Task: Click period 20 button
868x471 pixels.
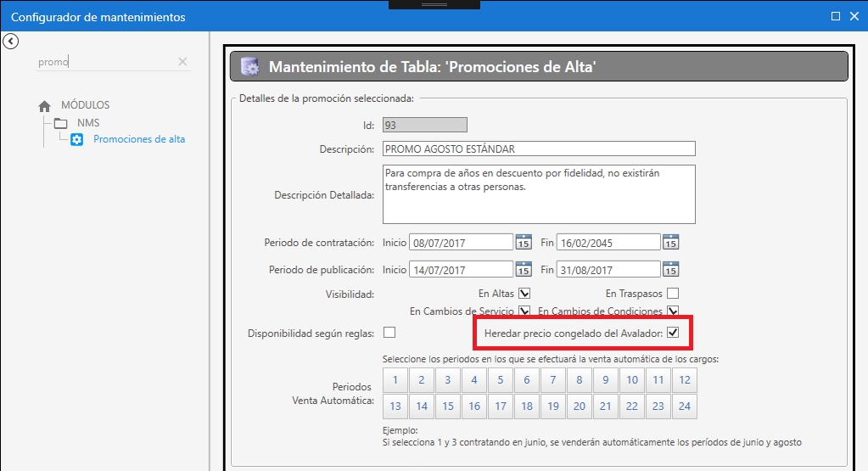Action: [x=580, y=407]
